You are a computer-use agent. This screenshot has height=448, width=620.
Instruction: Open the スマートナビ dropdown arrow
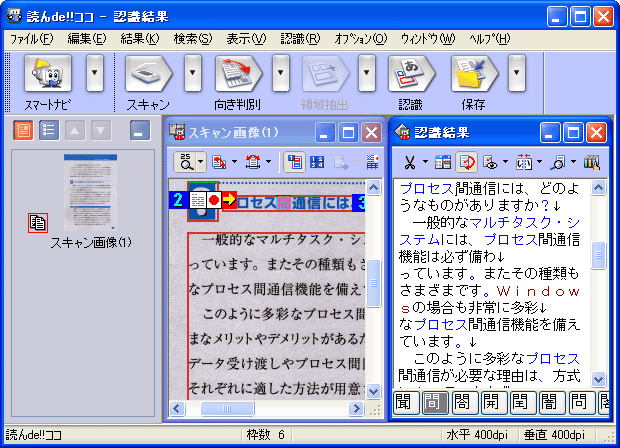pyautogui.click(x=95, y=73)
